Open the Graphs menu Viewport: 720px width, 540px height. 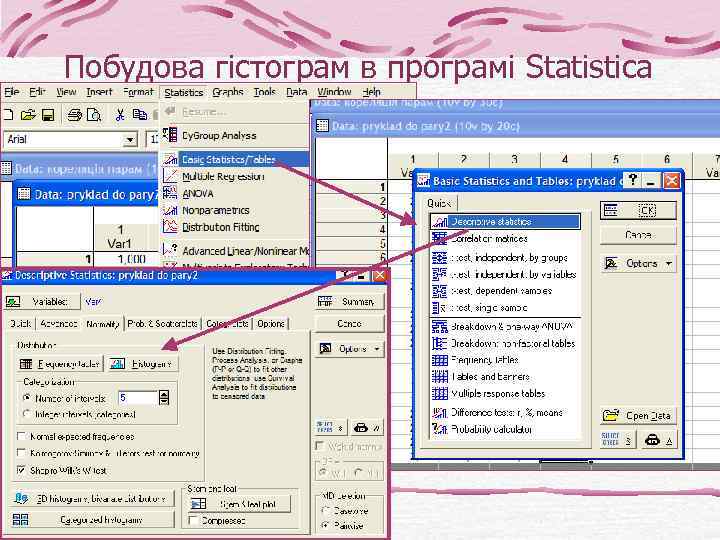tap(228, 92)
